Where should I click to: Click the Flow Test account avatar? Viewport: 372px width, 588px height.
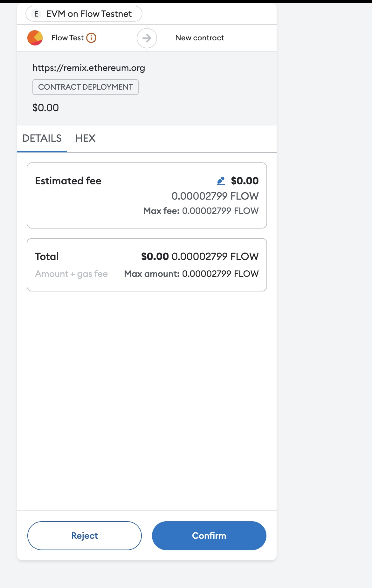pos(36,38)
